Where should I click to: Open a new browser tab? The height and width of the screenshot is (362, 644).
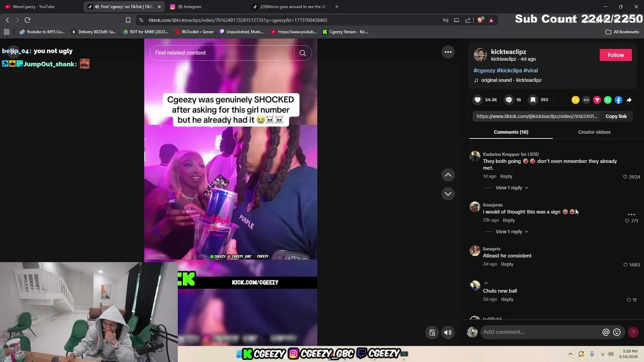click(337, 7)
